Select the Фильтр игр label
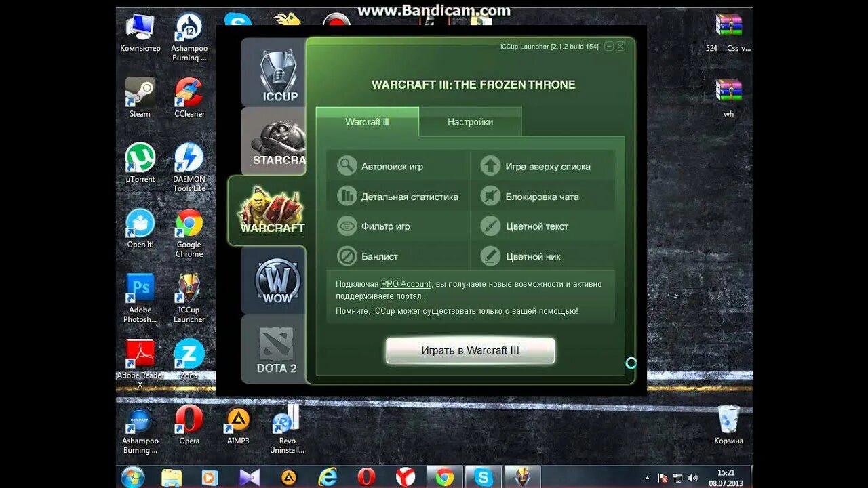Image resolution: width=868 pixels, height=488 pixels. [385, 226]
